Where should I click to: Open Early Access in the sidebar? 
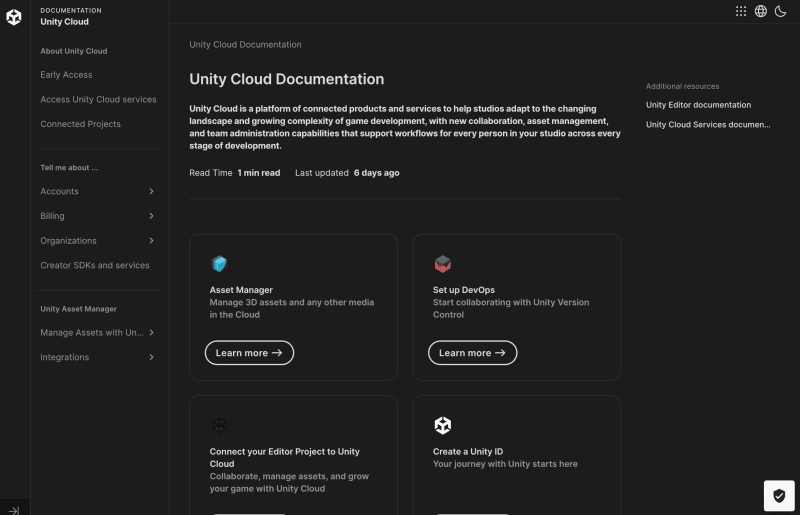66,75
